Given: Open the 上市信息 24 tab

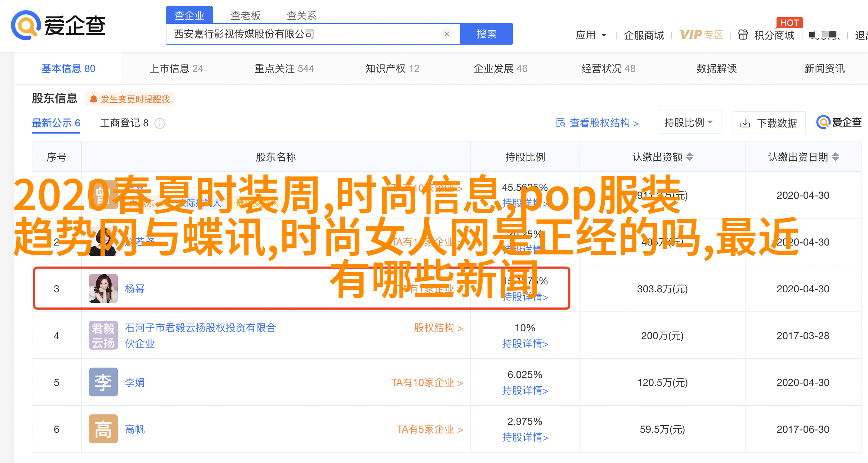Looking at the screenshot, I should click(x=176, y=68).
